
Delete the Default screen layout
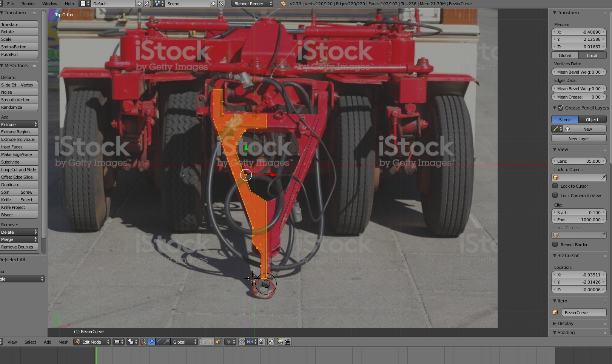(147, 3)
